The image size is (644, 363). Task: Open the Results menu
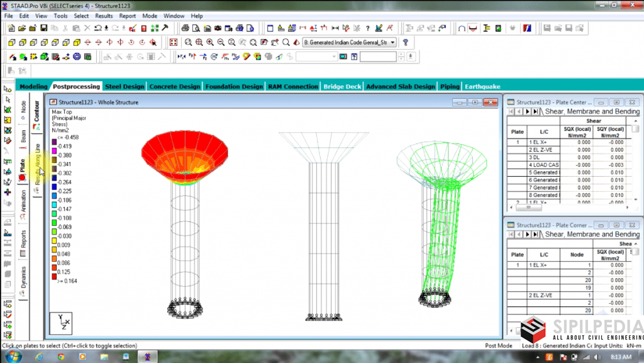point(104,16)
